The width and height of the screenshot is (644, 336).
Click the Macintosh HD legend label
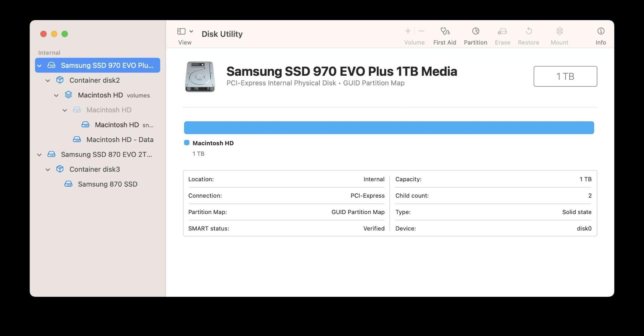point(213,143)
